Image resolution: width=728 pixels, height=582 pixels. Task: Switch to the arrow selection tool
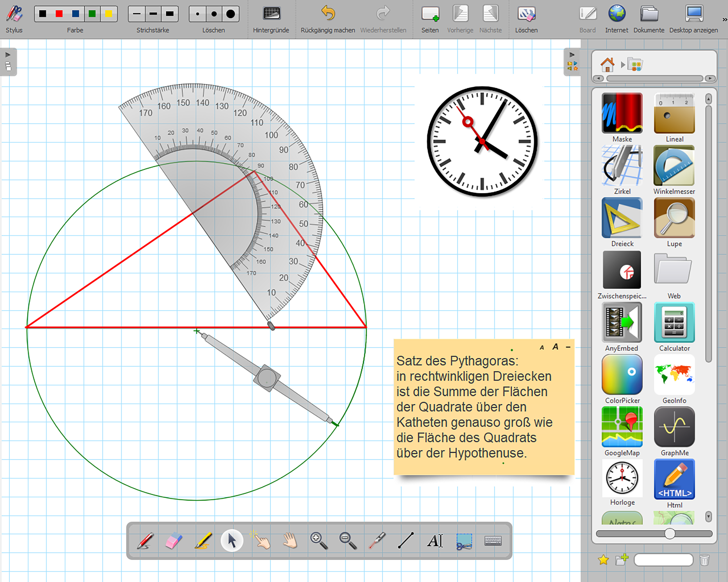pos(232,541)
